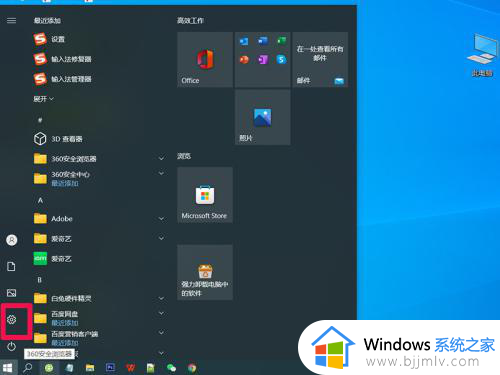Click the Power icon in Start sidebar
Viewport: 500px width, 375px height.
tap(12, 346)
